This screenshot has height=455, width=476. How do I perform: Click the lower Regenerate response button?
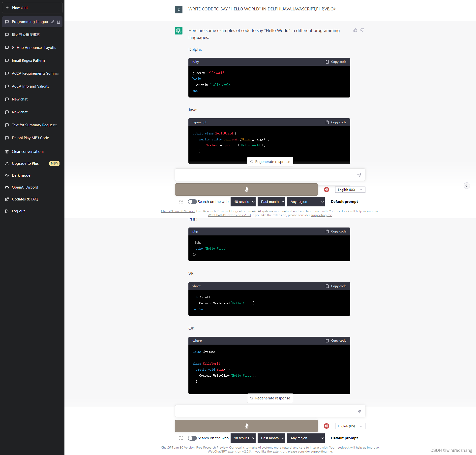tap(270, 398)
